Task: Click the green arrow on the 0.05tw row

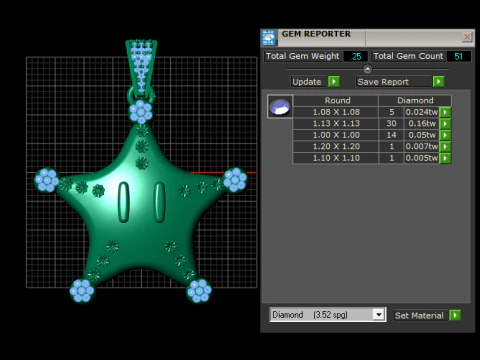Action: click(445, 135)
